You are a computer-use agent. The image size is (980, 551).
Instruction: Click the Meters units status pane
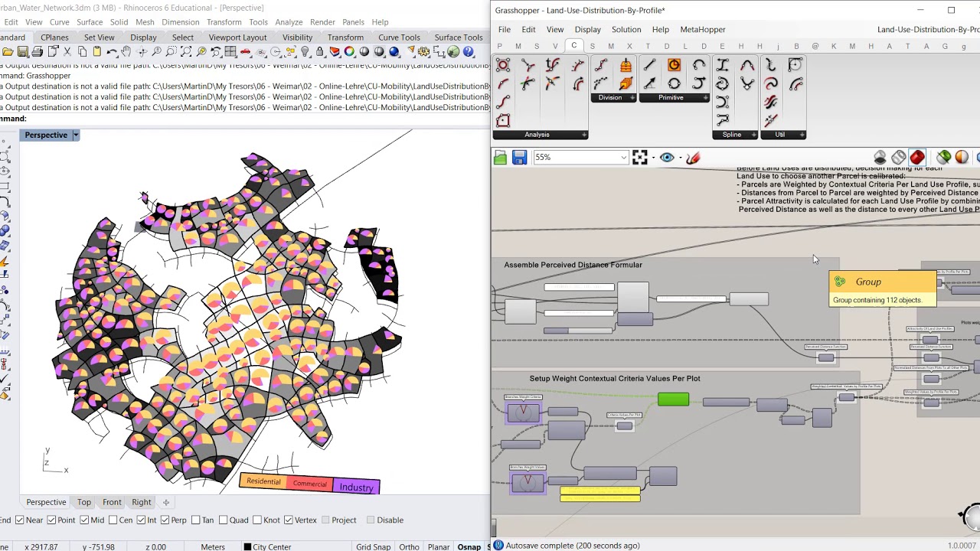click(x=212, y=546)
